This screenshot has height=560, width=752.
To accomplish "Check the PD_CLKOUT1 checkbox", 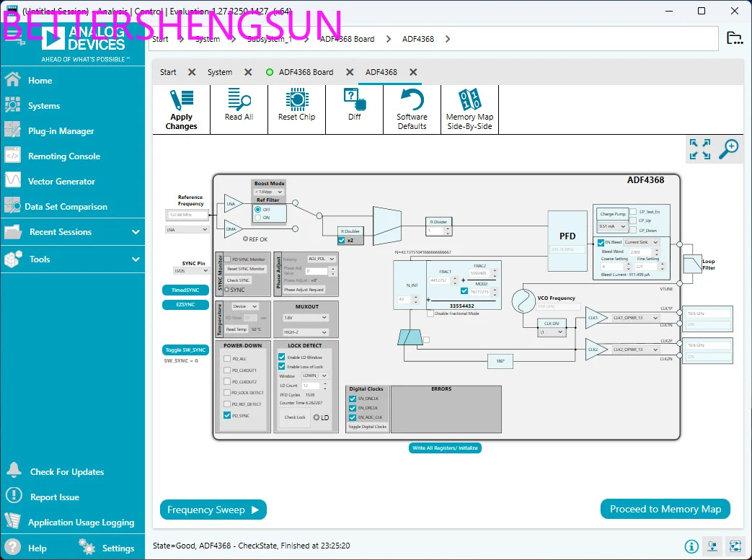I will click(227, 370).
